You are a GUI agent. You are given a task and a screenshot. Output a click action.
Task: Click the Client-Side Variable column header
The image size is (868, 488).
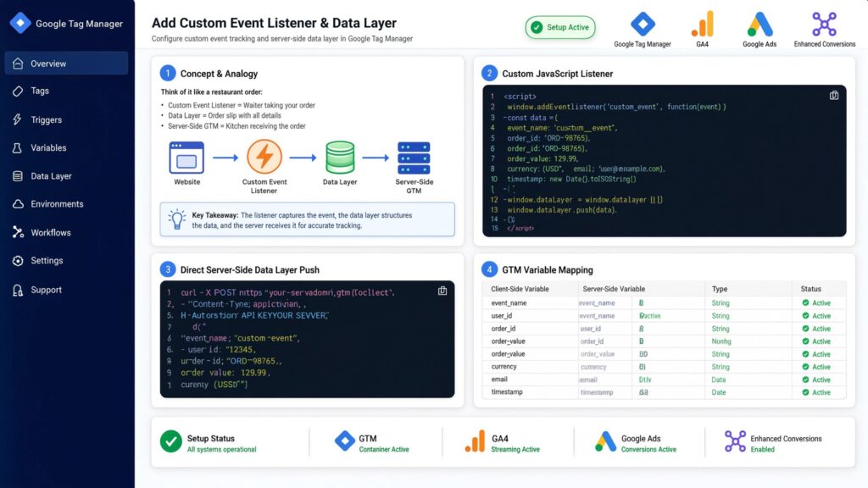520,289
